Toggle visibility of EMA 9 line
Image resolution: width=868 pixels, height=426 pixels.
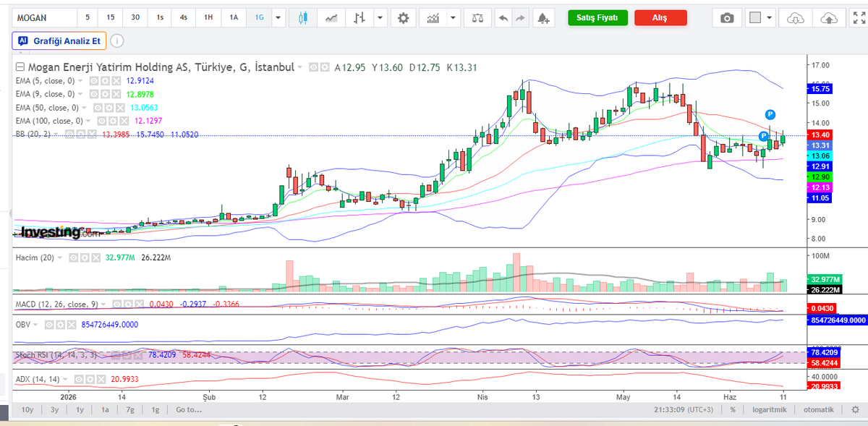pos(94,94)
